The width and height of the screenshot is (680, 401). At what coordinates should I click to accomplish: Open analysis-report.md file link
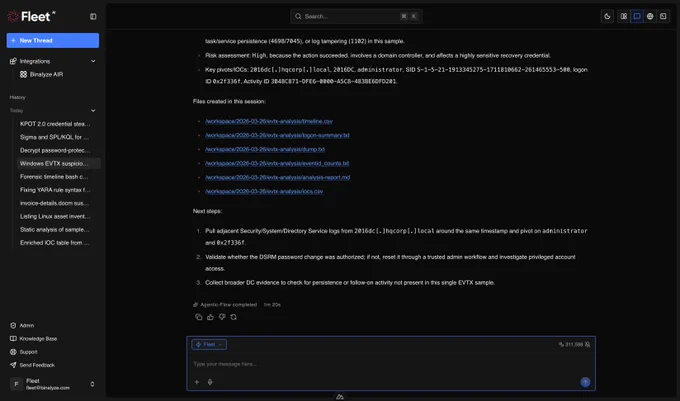[x=278, y=177]
